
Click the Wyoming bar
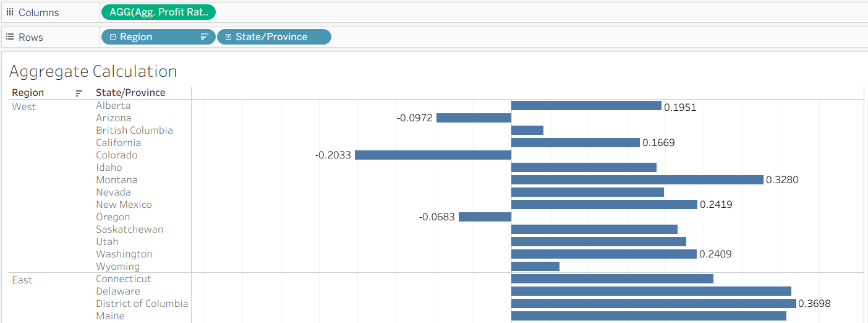535,266
